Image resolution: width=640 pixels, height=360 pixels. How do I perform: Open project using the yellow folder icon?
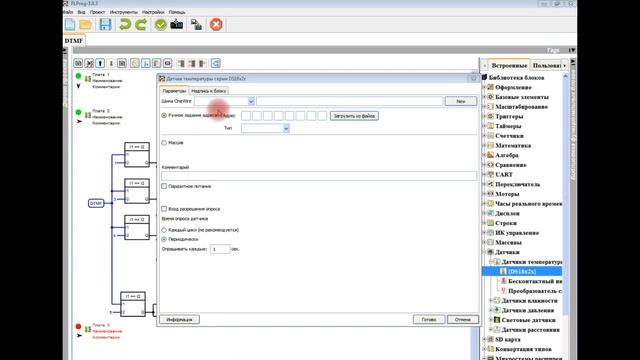pos(86,24)
